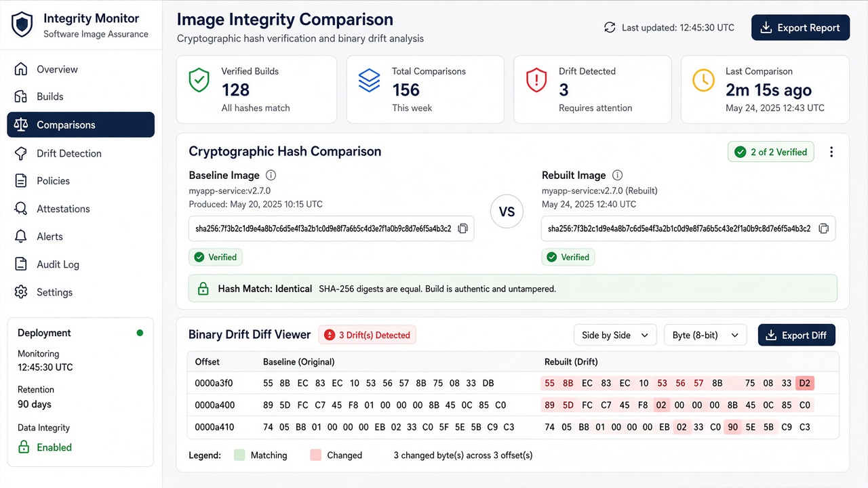Open the Attestations page
Viewport: 868px width, 488px height.
pos(81,209)
